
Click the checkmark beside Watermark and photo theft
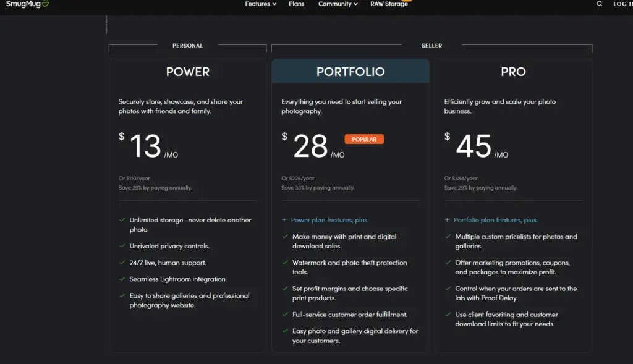pos(285,263)
